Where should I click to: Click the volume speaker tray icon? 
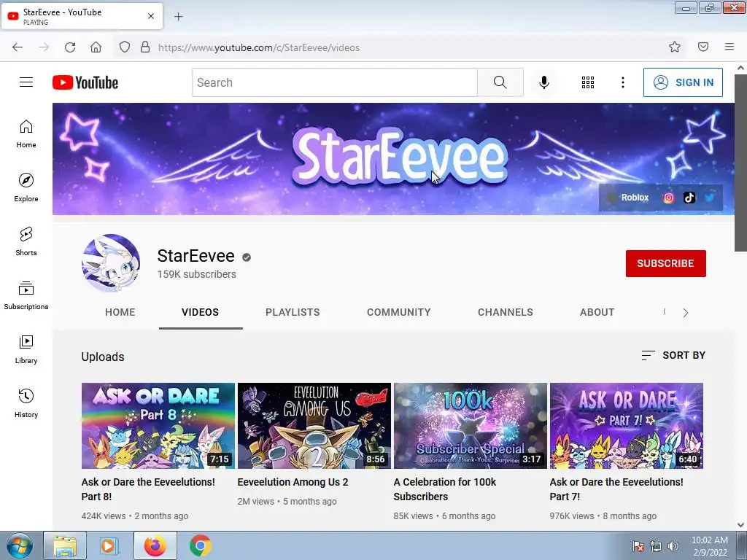[673, 546]
